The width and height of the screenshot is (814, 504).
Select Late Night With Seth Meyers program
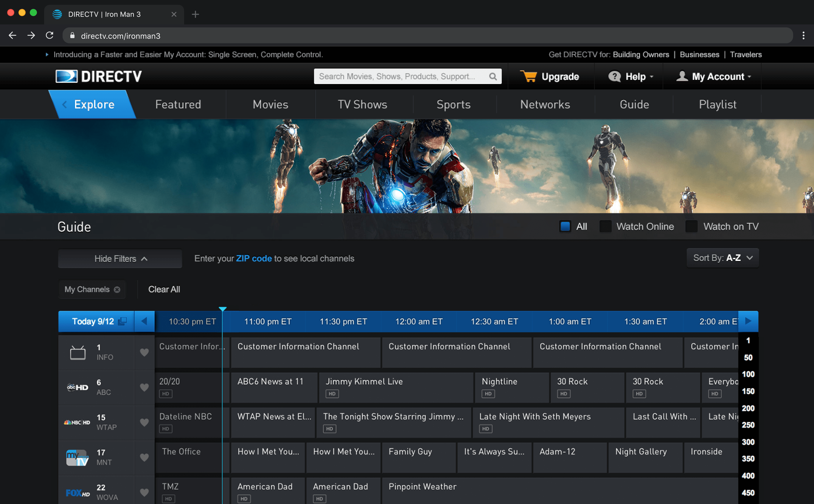pyautogui.click(x=548, y=422)
